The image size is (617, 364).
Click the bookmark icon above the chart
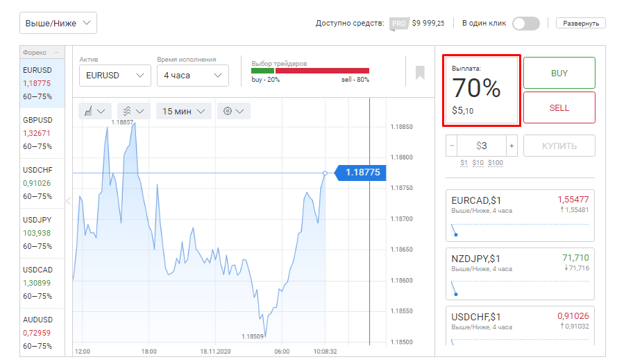pos(420,73)
